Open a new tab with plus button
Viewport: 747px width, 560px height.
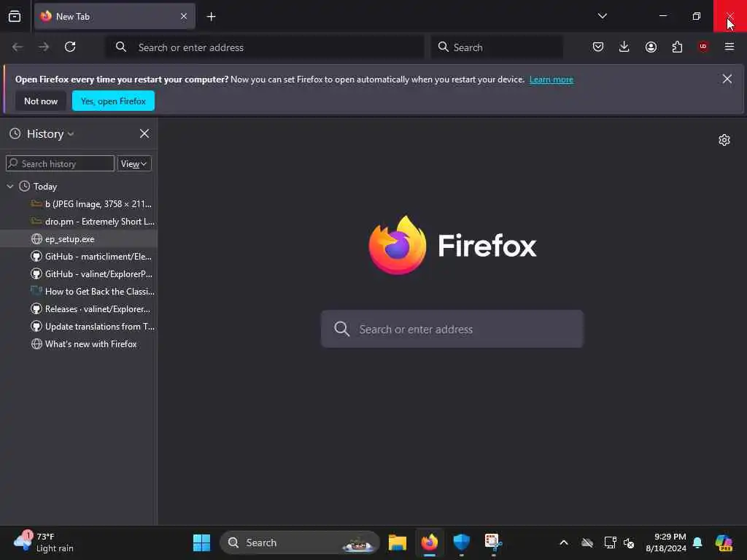click(211, 17)
